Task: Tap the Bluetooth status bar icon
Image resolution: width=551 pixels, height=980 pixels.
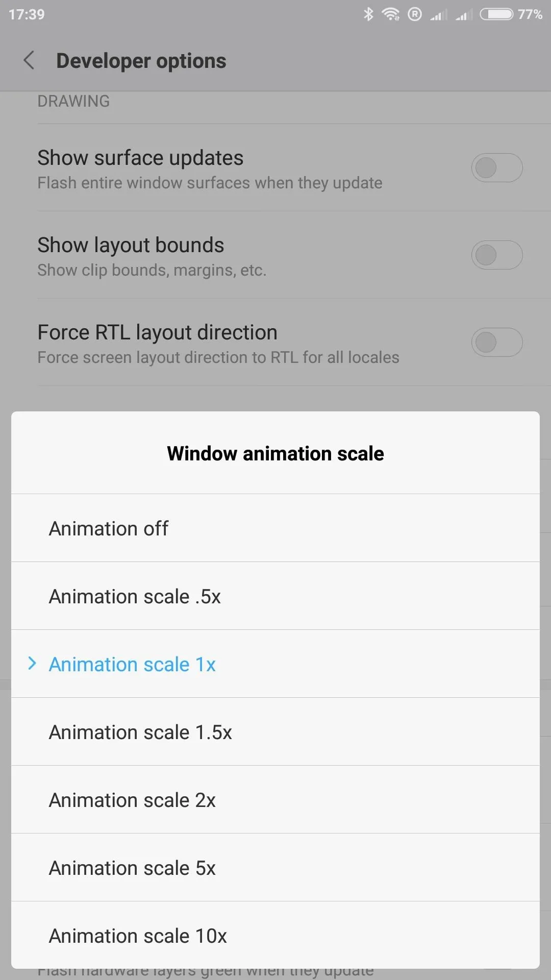Action: (368, 14)
